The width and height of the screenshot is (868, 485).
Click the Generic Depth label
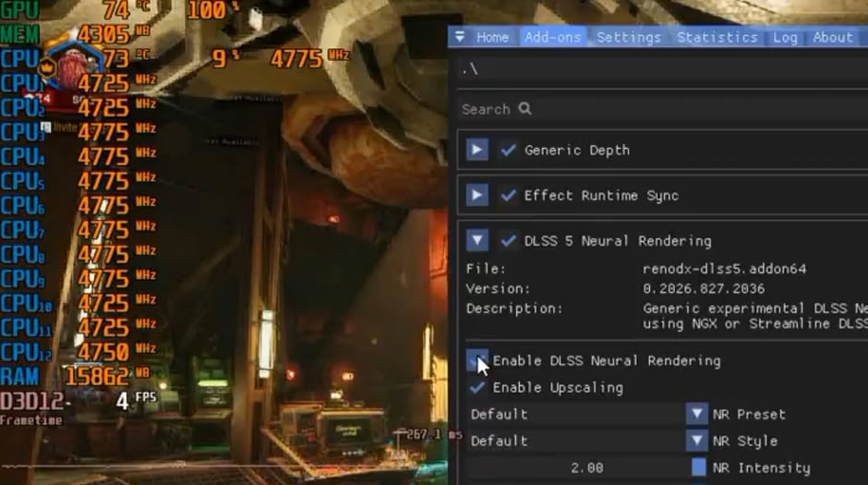click(x=577, y=150)
